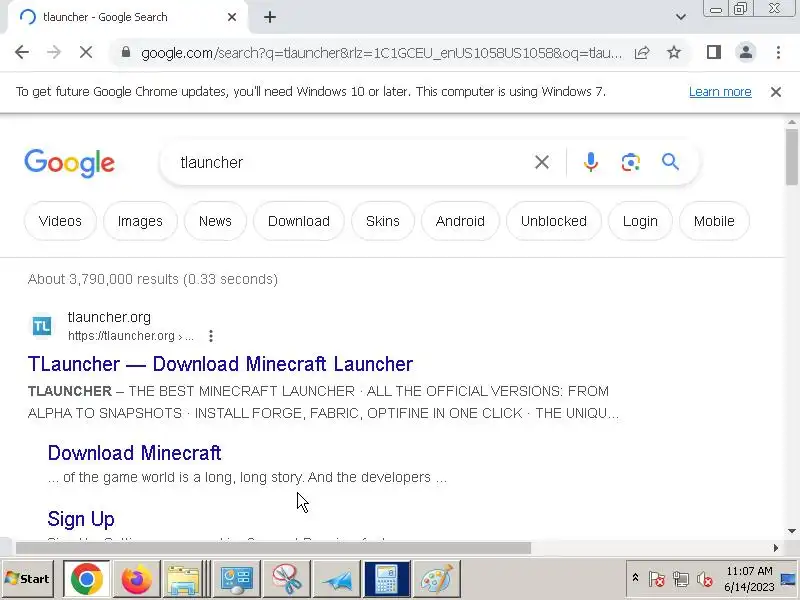Click the vertical scrollbar thumb

(x=792, y=157)
